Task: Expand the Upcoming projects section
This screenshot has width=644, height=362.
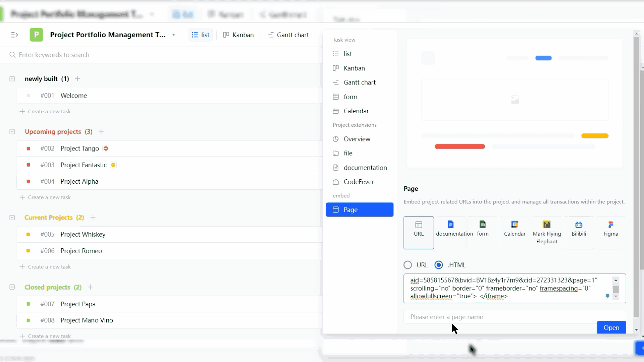Action: (12, 131)
